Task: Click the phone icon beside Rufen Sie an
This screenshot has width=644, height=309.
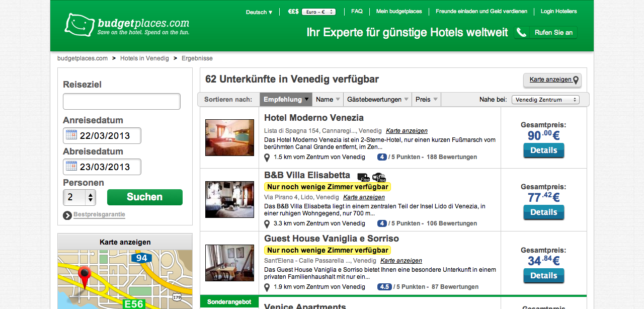Action: tap(522, 33)
